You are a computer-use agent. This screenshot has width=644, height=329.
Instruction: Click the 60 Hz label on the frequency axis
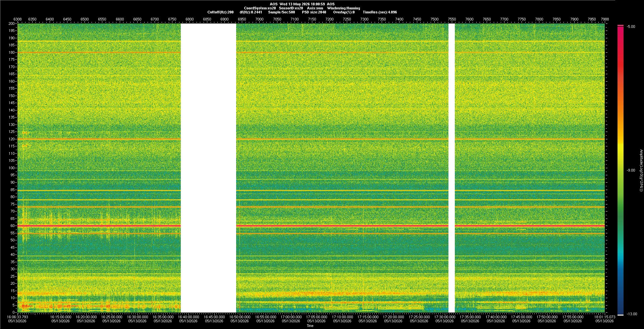pyautogui.click(x=13, y=226)
